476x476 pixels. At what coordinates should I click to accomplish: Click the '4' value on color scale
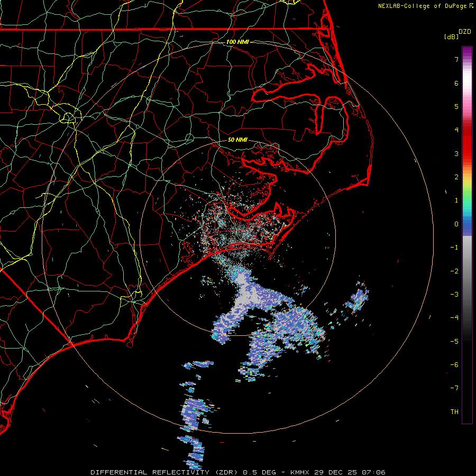[456, 130]
